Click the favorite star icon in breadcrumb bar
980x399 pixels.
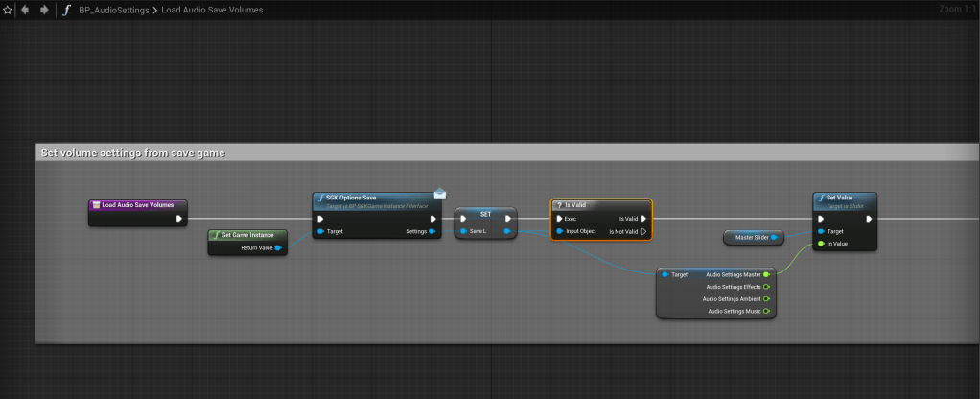click(x=8, y=10)
